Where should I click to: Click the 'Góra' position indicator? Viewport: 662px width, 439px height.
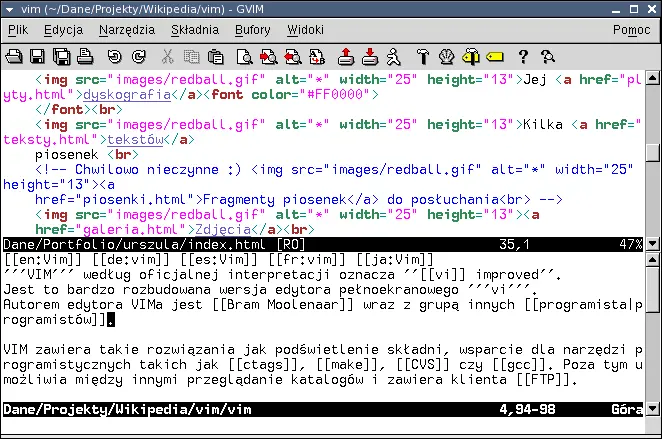coord(627,409)
